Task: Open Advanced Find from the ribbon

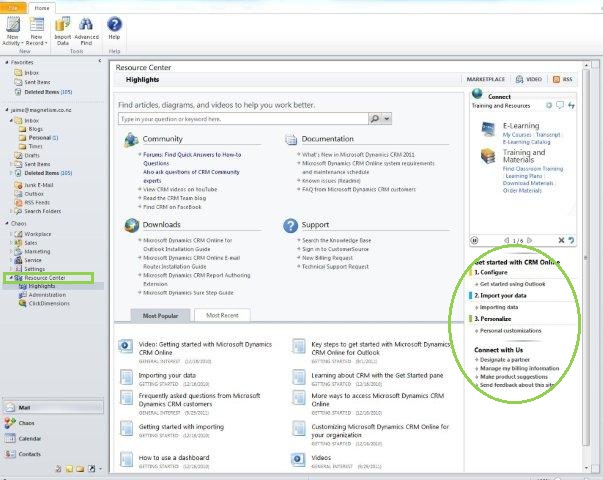Action: pyautogui.click(x=87, y=28)
